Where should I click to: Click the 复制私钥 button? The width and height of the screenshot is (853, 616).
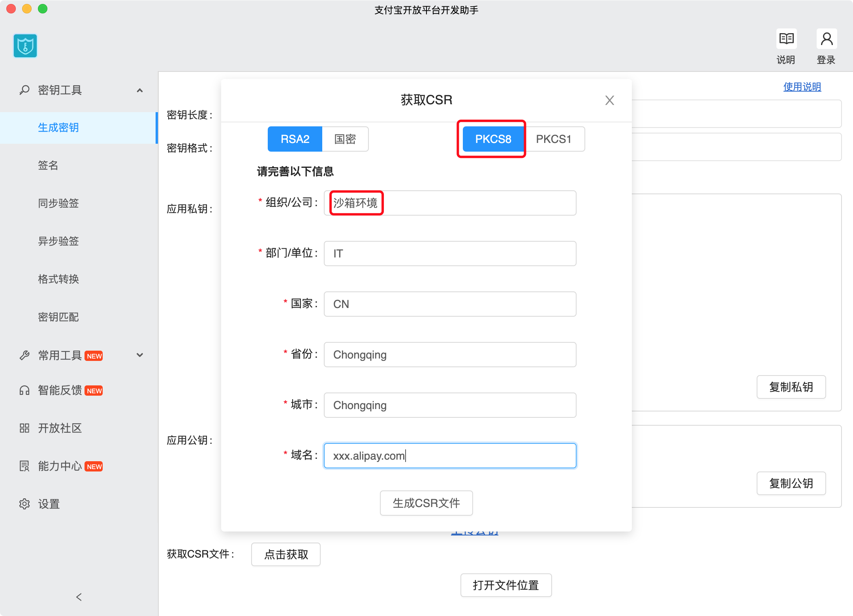791,387
